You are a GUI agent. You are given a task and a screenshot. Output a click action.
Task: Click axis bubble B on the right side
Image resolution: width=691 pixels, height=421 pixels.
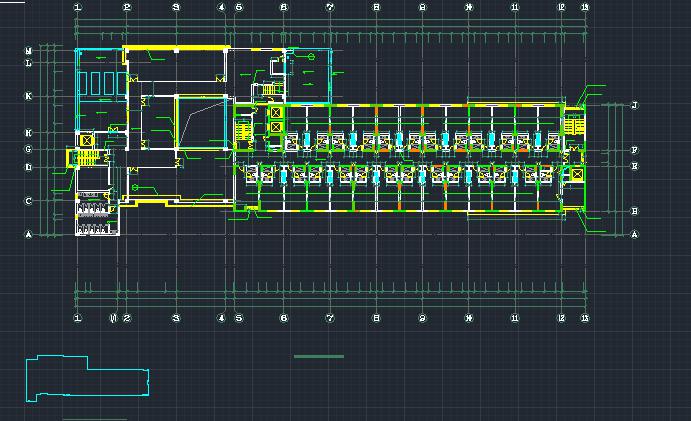pyautogui.click(x=635, y=211)
